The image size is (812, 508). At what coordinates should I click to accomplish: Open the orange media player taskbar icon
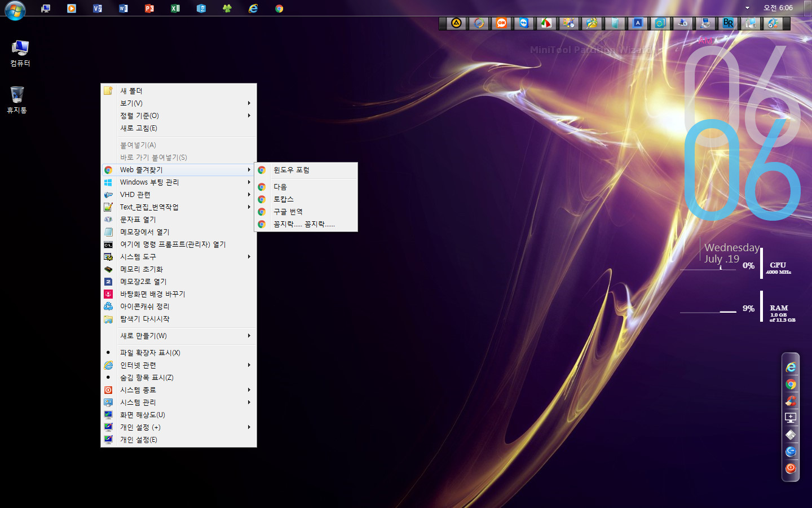(72, 8)
